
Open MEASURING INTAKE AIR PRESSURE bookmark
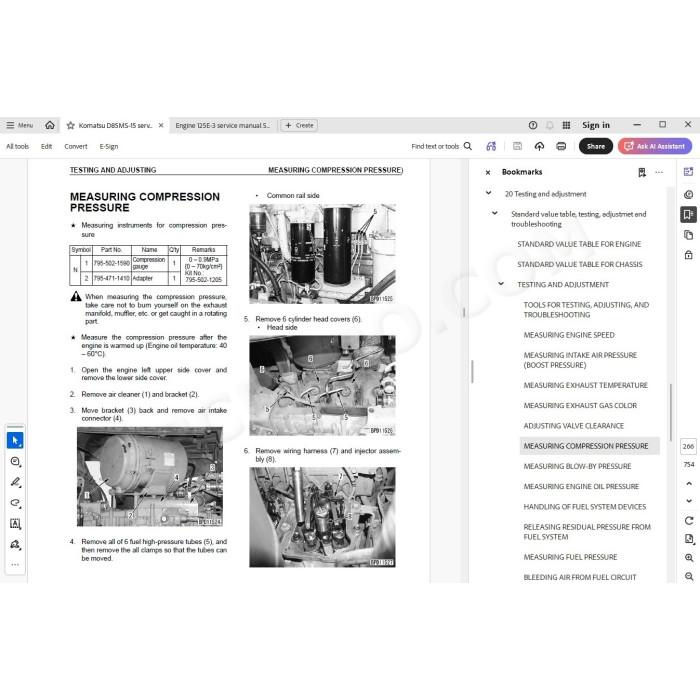coord(580,360)
